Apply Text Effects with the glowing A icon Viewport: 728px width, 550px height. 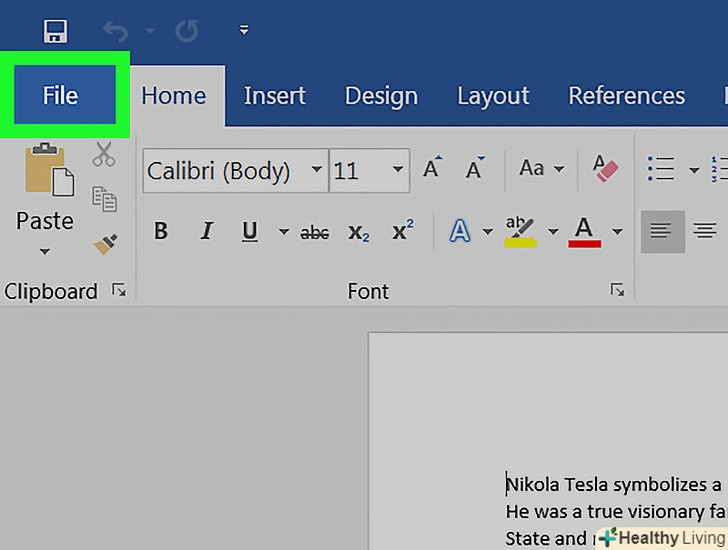pyautogui.click(x=459, y=232)
